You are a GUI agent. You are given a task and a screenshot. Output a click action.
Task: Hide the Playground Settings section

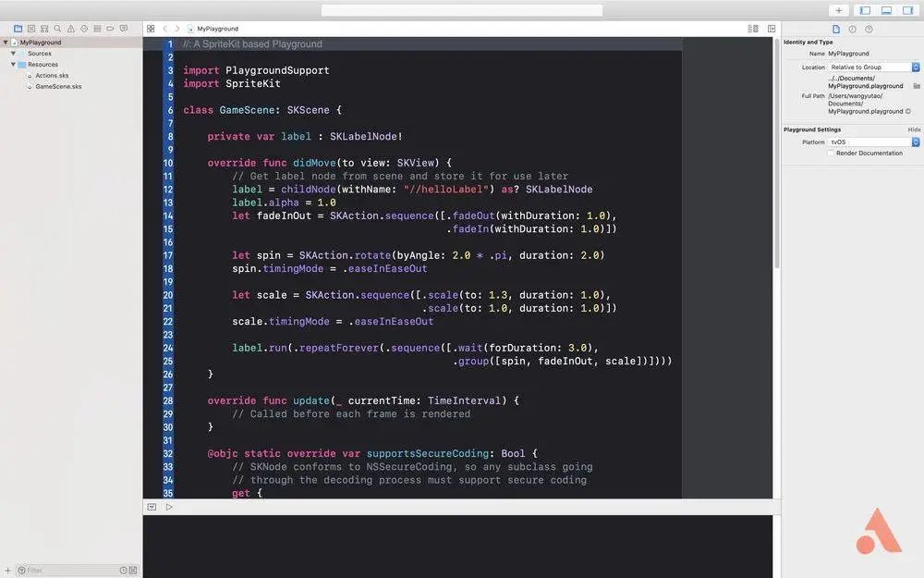tap(914, 129)
